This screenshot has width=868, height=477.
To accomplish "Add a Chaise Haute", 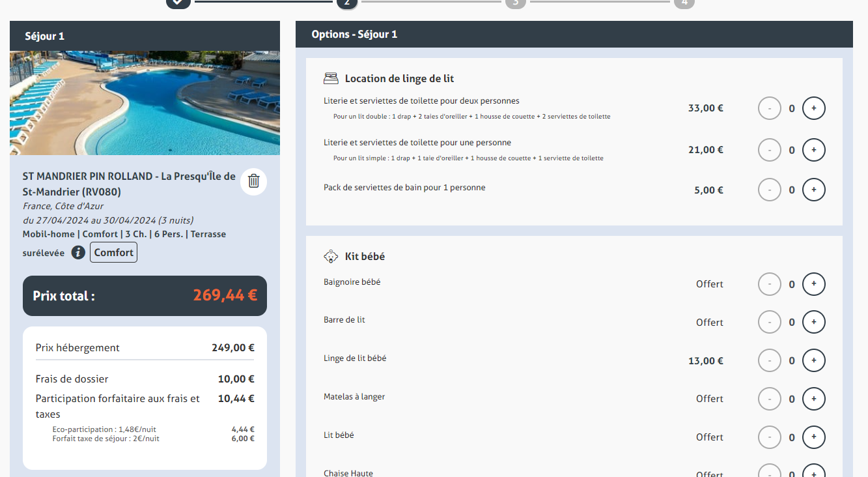I will pyautogui.click(x=813, y=472).
